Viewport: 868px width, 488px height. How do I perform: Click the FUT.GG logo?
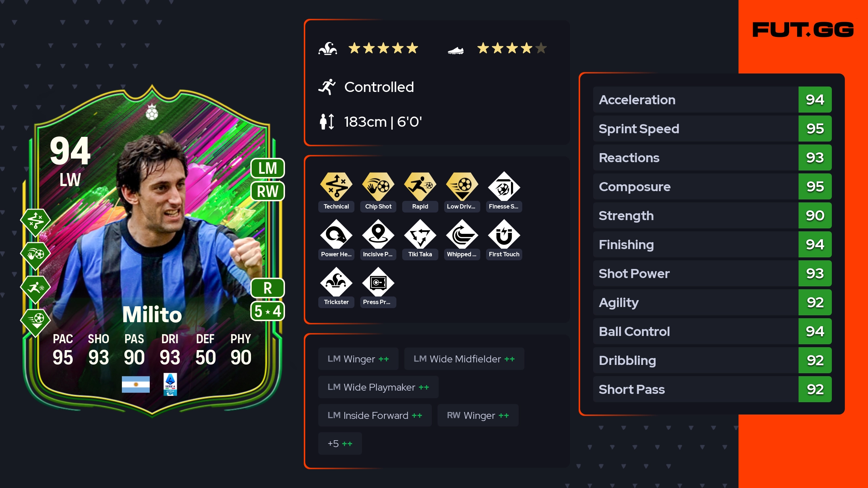coord(803,30)
